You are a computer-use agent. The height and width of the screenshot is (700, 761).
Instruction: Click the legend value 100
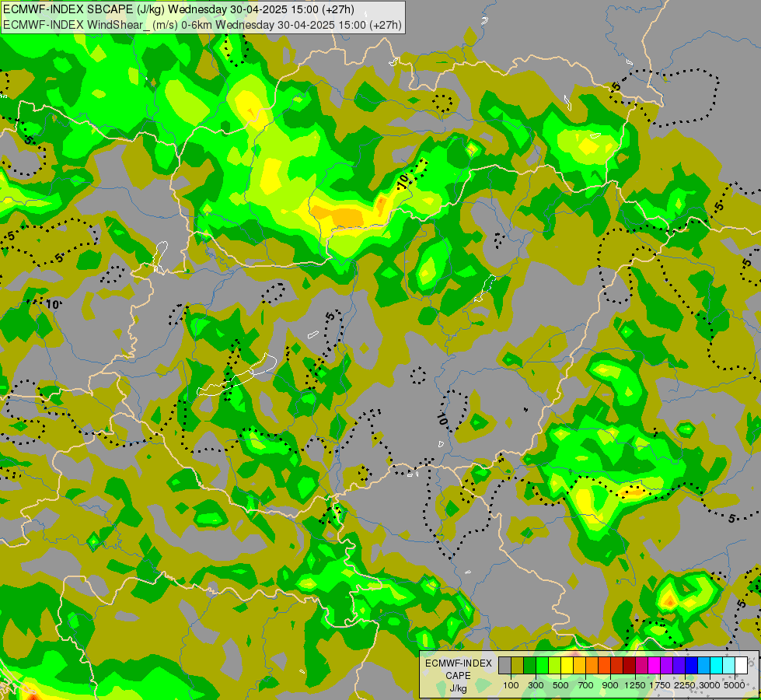pyautogui.click(x=511, y=685)
